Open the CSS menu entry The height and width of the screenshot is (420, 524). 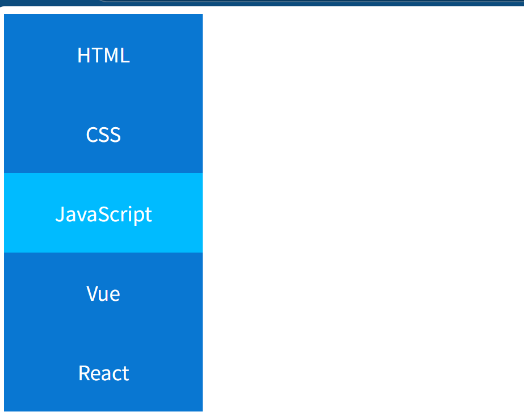click(103, 133)
